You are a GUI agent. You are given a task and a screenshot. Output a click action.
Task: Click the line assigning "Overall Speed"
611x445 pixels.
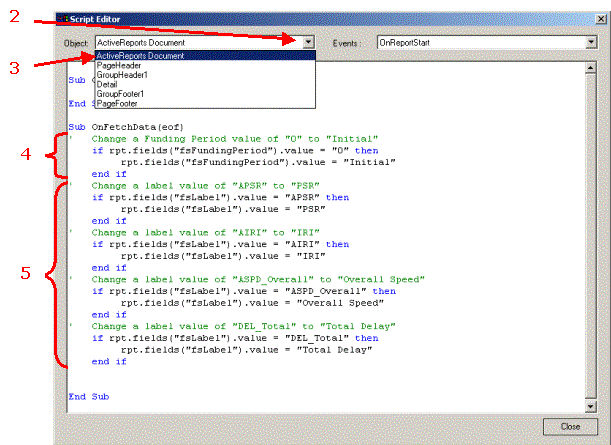[x=252, y=302]
